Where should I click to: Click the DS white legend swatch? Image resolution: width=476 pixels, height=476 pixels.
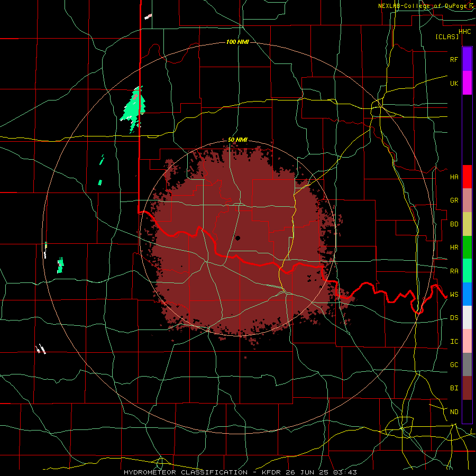(x=467, y=317)
